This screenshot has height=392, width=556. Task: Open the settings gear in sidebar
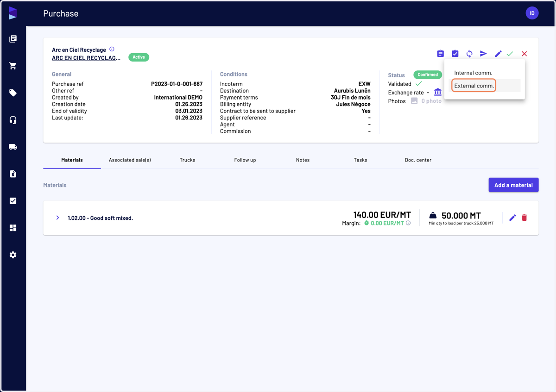[x=13, y=255]
